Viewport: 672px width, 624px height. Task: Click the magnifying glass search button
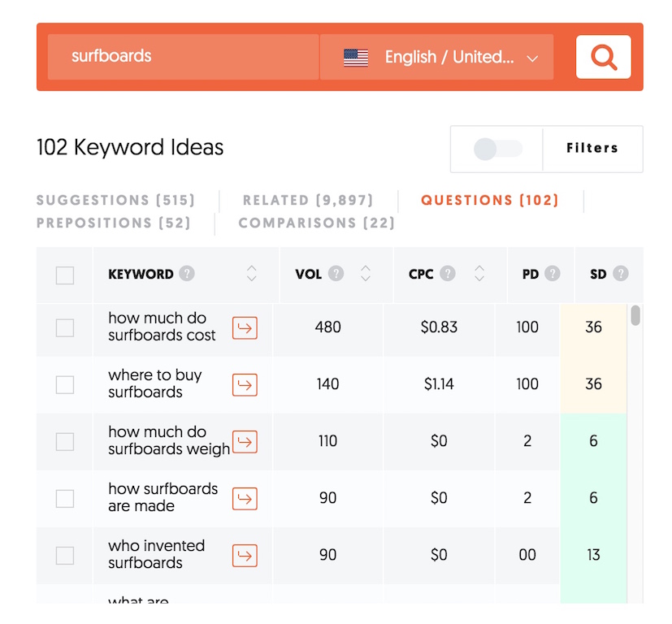click(603, 57)
